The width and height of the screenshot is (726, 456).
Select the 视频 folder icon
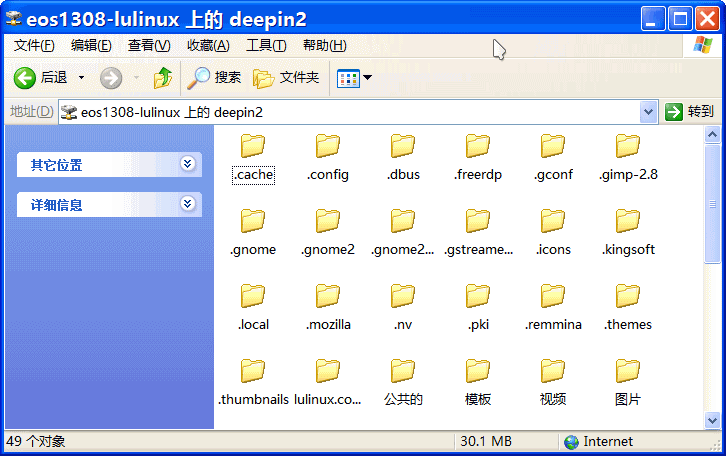click(553, 371)
